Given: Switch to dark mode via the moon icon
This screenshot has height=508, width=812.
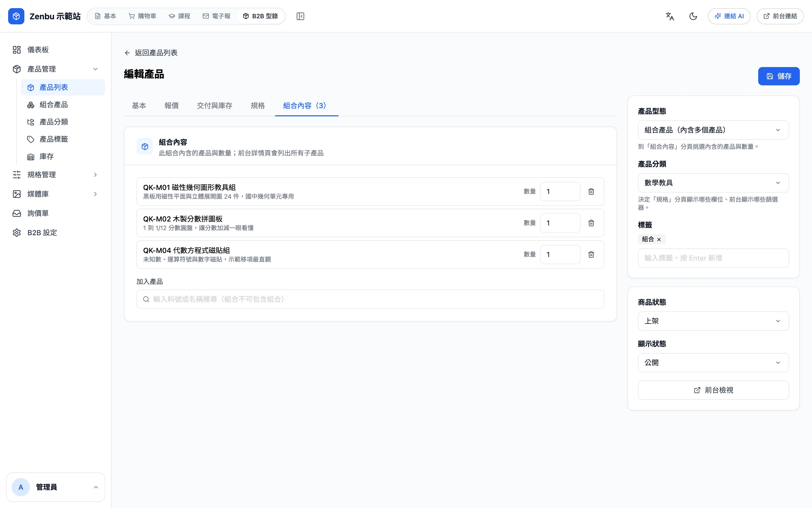Looking at the screenshot, I should [693, 16].
